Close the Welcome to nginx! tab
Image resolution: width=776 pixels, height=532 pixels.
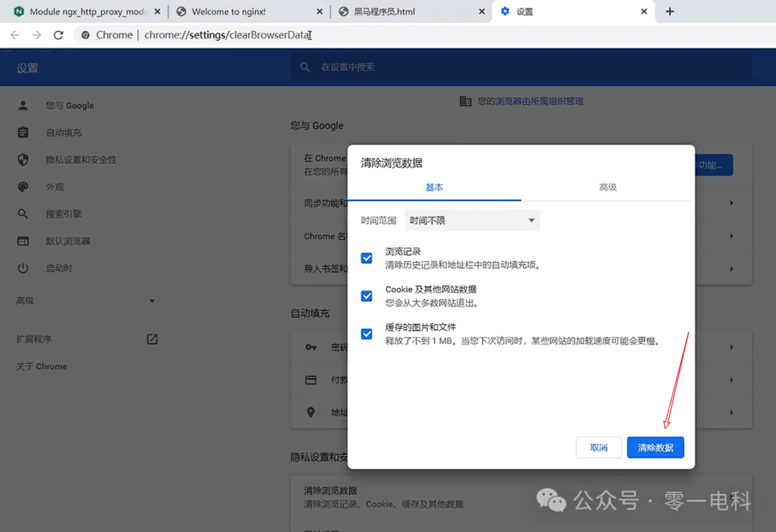(319, 11)
